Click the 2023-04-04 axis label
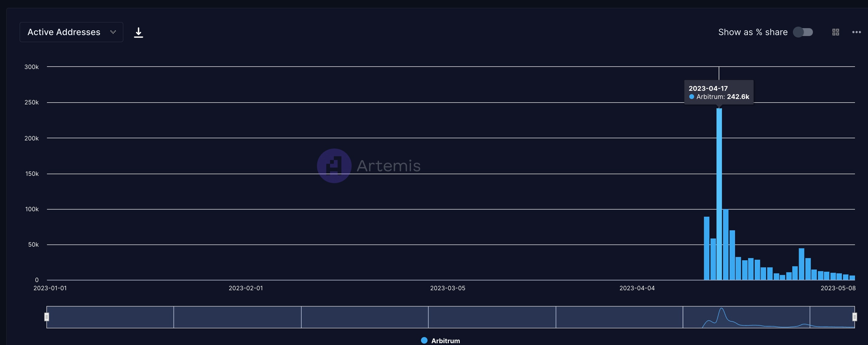Image resolution: width=868 pixels, height=345 pixels. [637, 288]
